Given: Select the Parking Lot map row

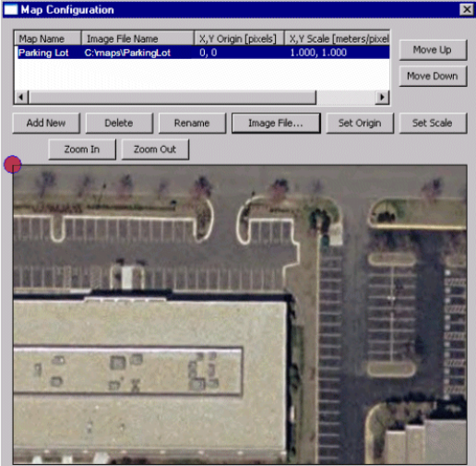Looking at the screenshot, I should coord(202,53).
